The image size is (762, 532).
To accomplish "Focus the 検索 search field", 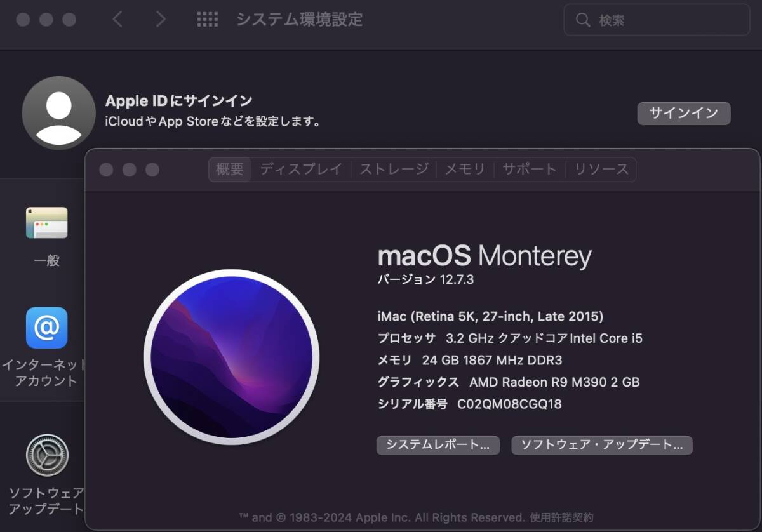I will (657, 20).
